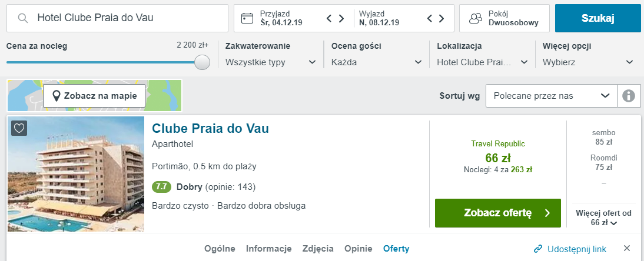Click the price per night slider handle

pos(202,62)
